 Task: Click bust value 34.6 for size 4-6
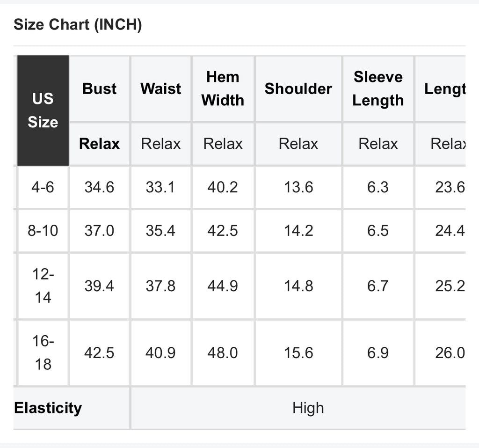(99, 187)
